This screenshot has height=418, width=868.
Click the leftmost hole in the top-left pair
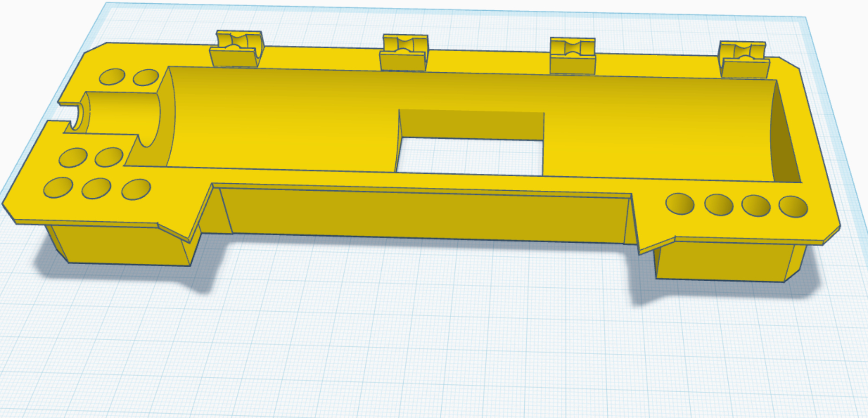112,76
